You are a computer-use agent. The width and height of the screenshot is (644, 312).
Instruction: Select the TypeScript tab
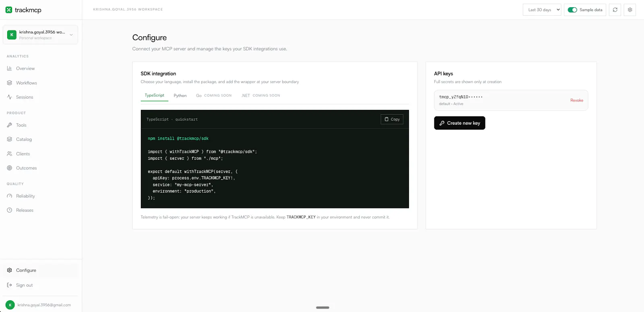click(155, 95)
